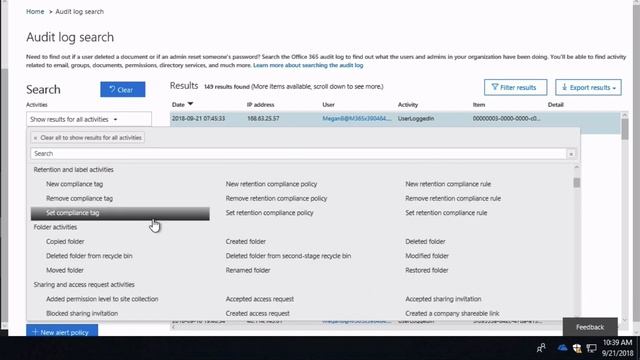Clear the search with the Clear button
The width and height of the screenshot is (640, 360).
pos(123,89)
